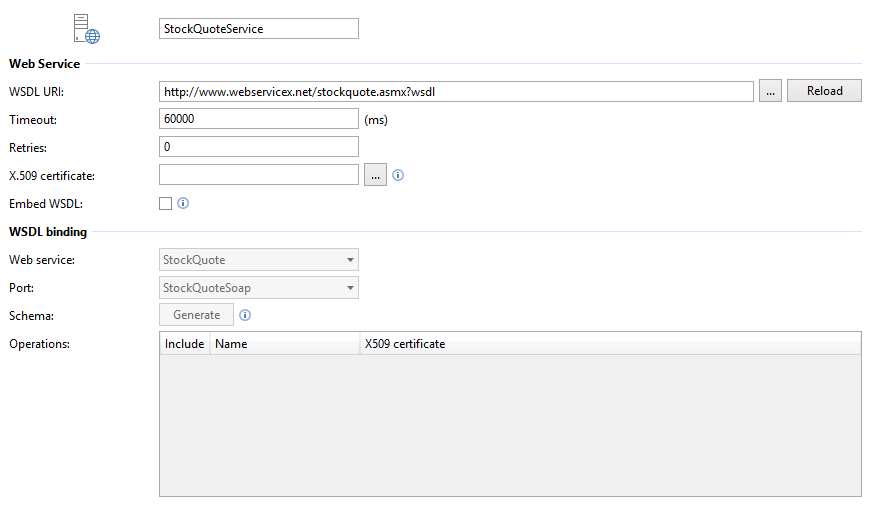This screenshot has height=516, width=871.
Task: Click the WSDL URI text field
Action: [456, 91]
